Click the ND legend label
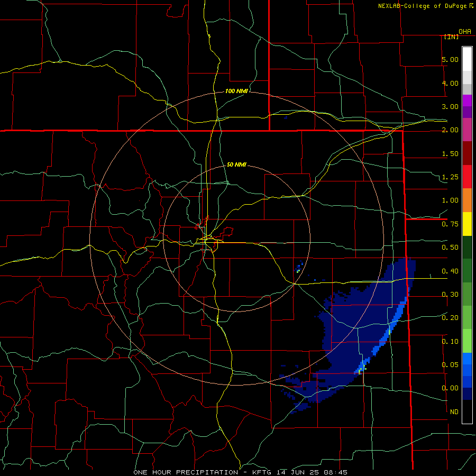The image size is (476, 476). [454, 412]
